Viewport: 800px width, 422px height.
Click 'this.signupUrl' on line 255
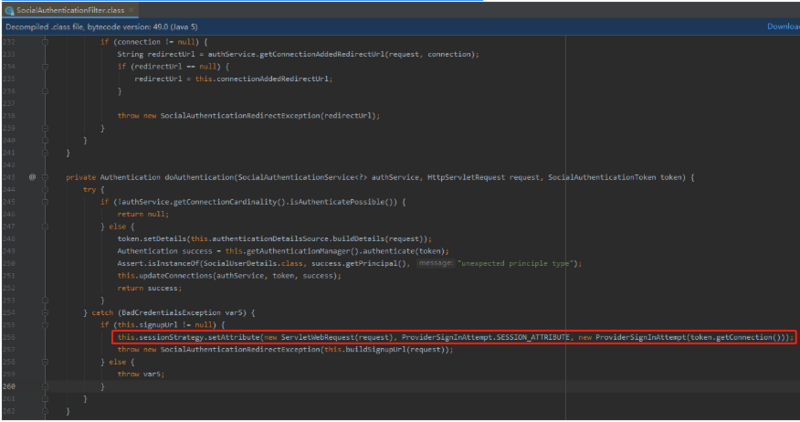(147, 325)
